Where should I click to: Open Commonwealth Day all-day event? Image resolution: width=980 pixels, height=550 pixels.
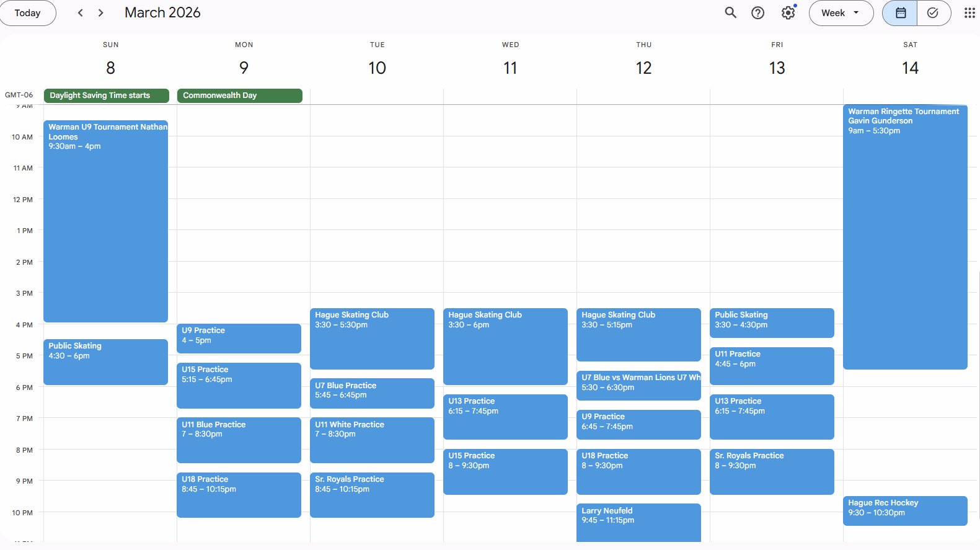pyautogui.click(x=239, y=95)
